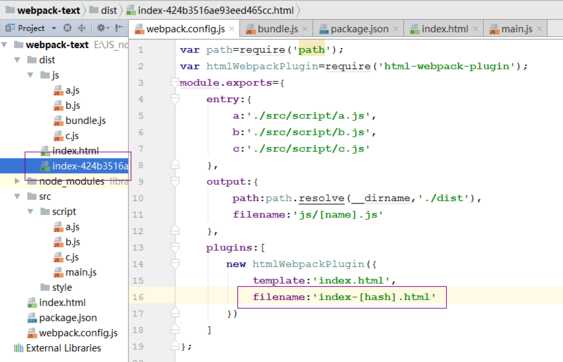Close the main.js tab
The height and width of the screenshot is (362, 563).
pyautogui.click(x=539, y=29)
